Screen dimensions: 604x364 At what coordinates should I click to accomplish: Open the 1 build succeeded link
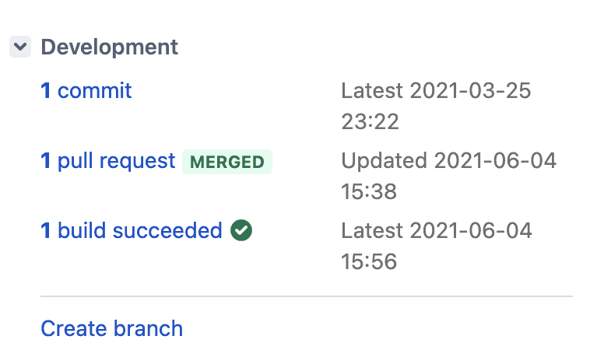click(x=132, y=230)
